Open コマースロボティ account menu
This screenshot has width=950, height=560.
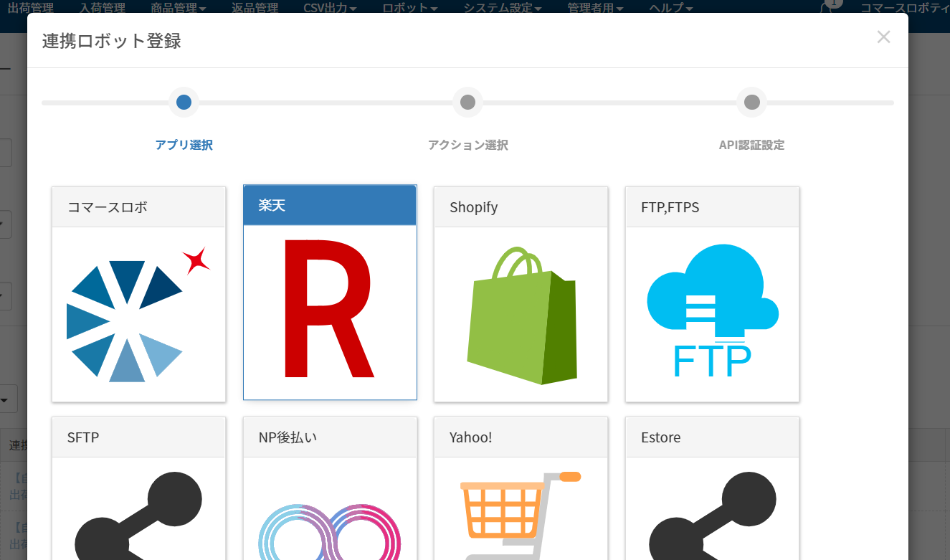point(905,9)
